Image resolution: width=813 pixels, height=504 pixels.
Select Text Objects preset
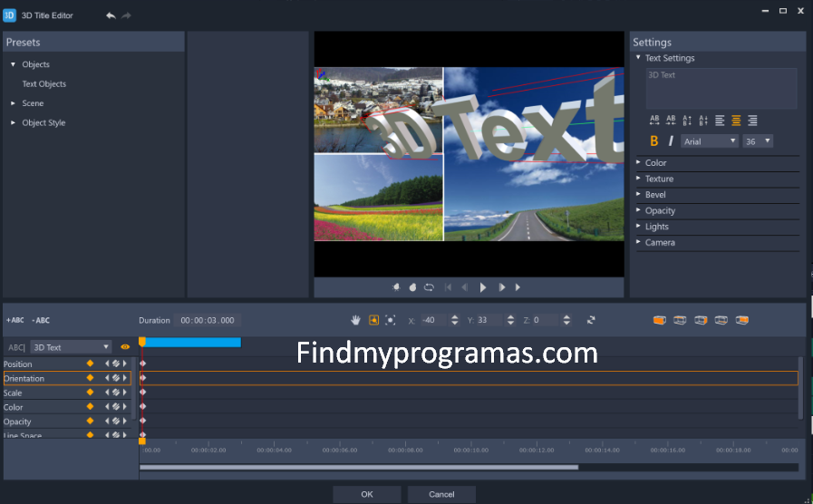click(x=44, y=83)
